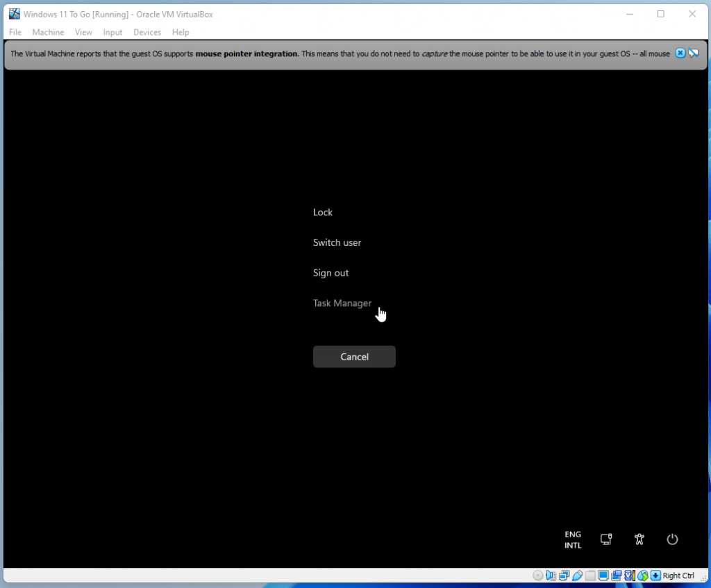Image resolution: width=711 pixels, height=588 pixels.
Task: Click the network adapter status icon
Action: pos(564,576)
